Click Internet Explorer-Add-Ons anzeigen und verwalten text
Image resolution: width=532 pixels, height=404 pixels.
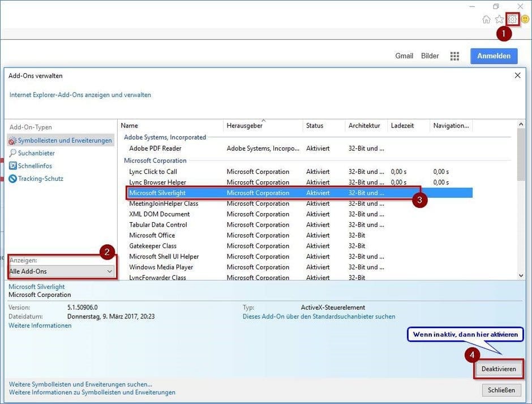tap(80, 95)
